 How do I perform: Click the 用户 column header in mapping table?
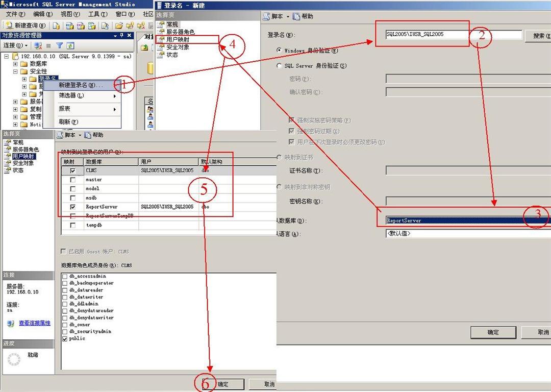pos(169,162)
